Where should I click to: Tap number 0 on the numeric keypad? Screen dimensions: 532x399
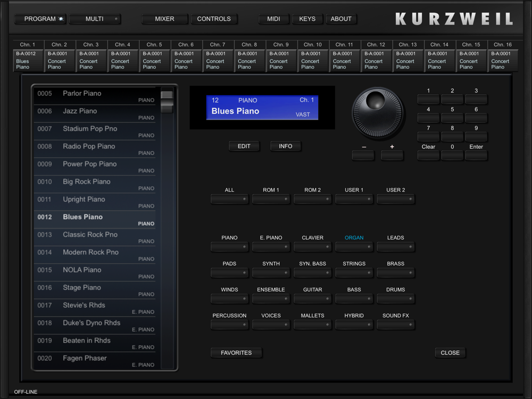(452, 155)
